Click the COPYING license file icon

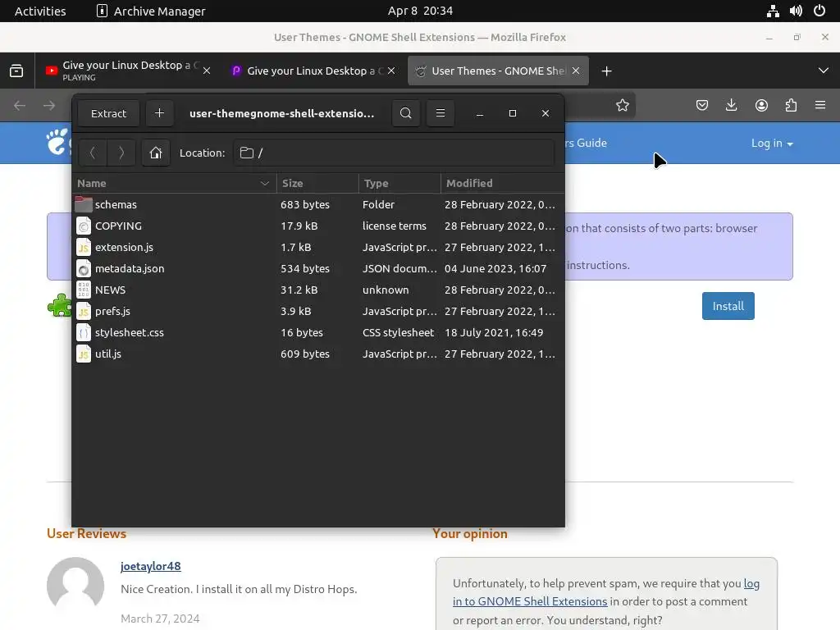click(x=84, y=226)
